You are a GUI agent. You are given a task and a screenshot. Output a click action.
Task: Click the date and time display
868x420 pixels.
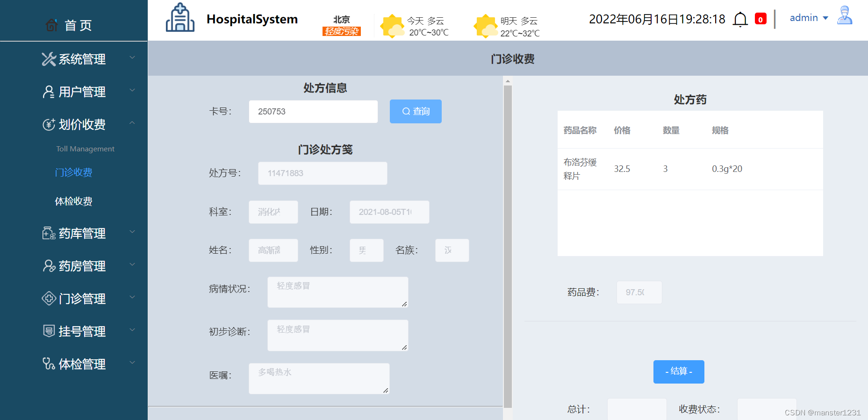click(x=657, y=19)
